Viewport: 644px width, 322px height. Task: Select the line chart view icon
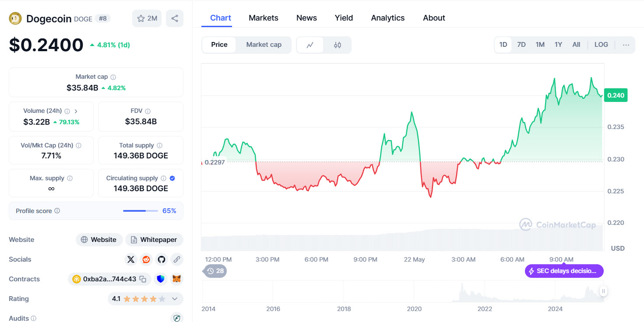coord(310,45)
